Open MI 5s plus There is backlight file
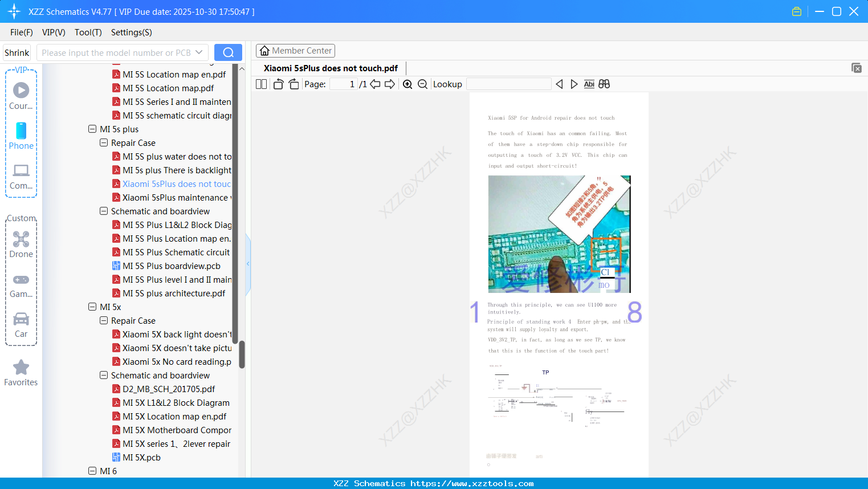 172,170
